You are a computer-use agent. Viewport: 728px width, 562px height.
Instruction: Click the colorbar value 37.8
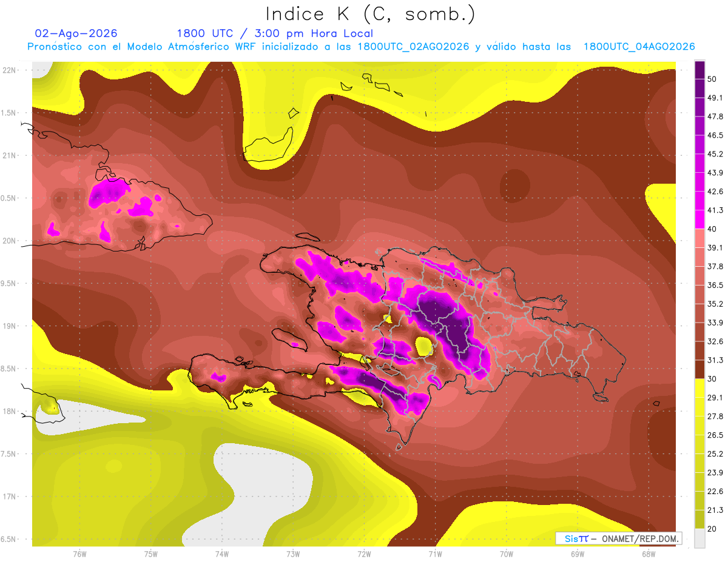coord(715,266)
